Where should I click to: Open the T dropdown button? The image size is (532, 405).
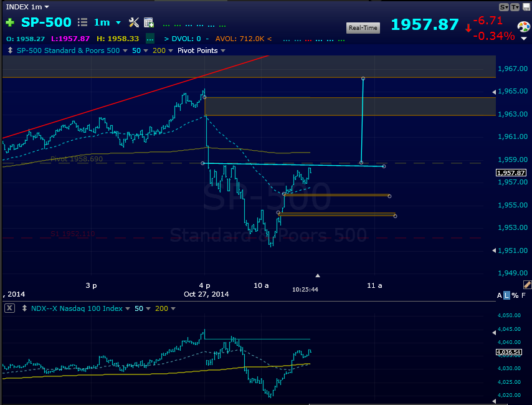click(515, 7)
